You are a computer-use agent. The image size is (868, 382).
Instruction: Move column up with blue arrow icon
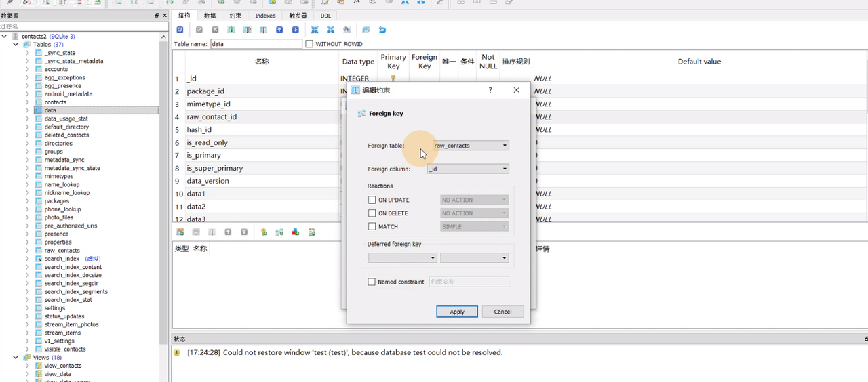pyautogui.click(x=279, y=30)
